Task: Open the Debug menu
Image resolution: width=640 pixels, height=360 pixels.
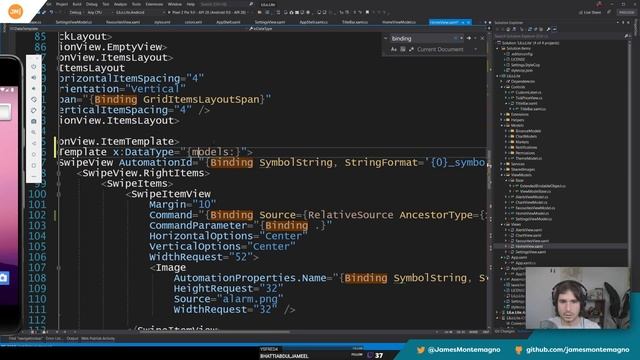Action: (91, 4)
